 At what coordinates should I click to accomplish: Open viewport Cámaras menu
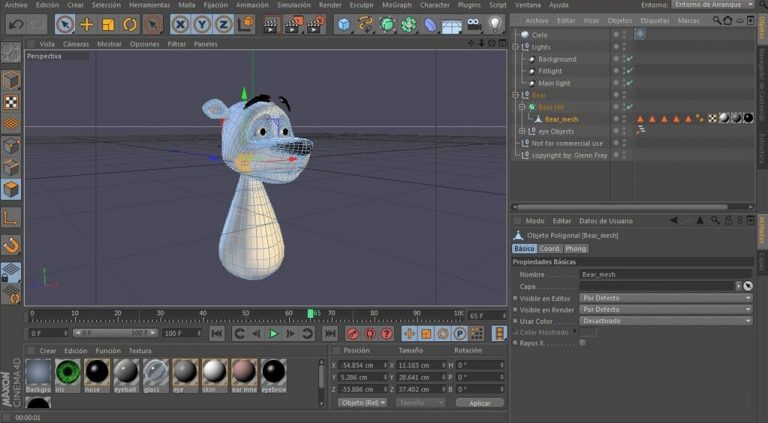pyautogui.click(x=76, y=44)
